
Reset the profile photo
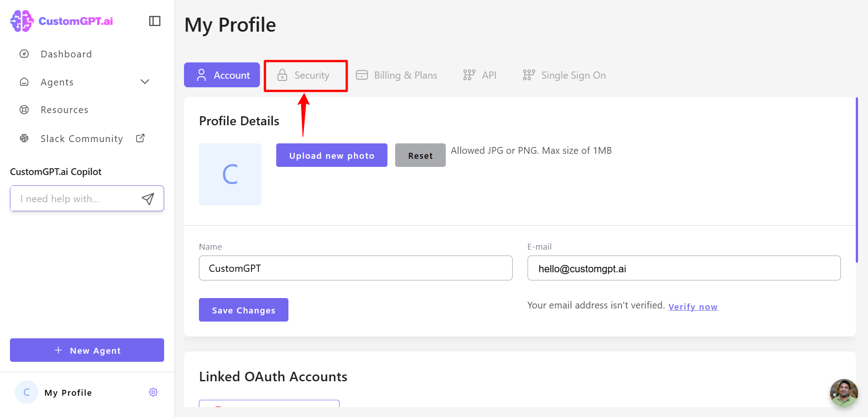420,155
